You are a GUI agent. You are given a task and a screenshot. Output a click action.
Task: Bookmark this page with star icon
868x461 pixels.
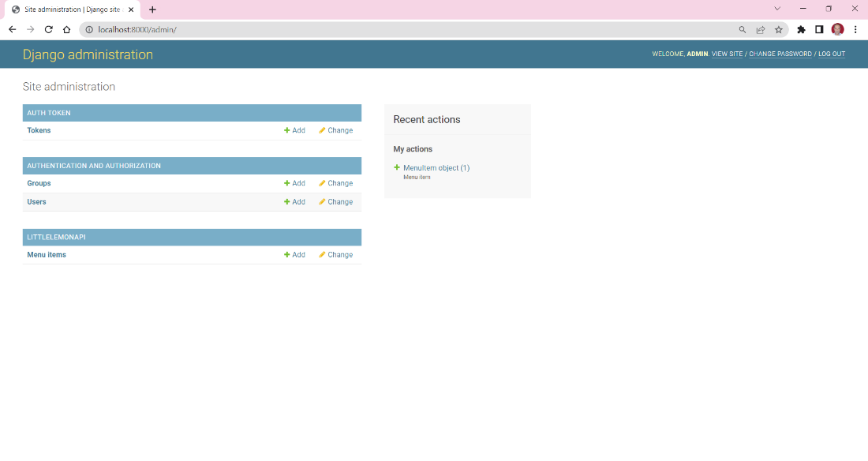(778, 29)
